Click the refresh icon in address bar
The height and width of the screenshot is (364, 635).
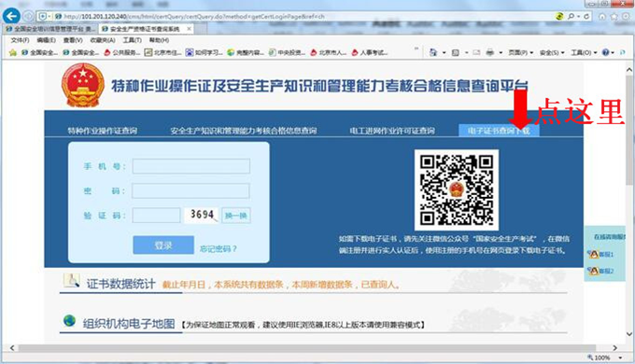[x=586, y=16]
